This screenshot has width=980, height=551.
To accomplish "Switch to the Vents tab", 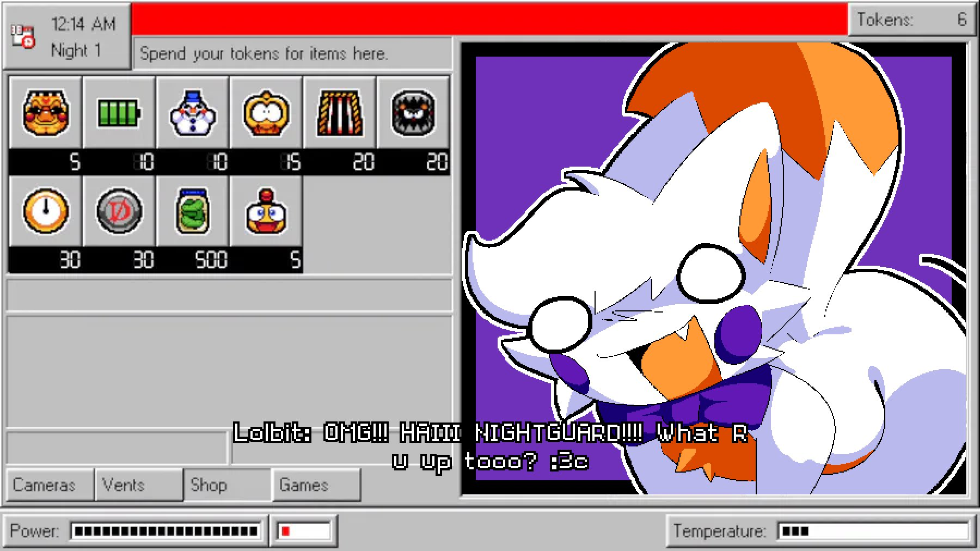I will [139, 485].
